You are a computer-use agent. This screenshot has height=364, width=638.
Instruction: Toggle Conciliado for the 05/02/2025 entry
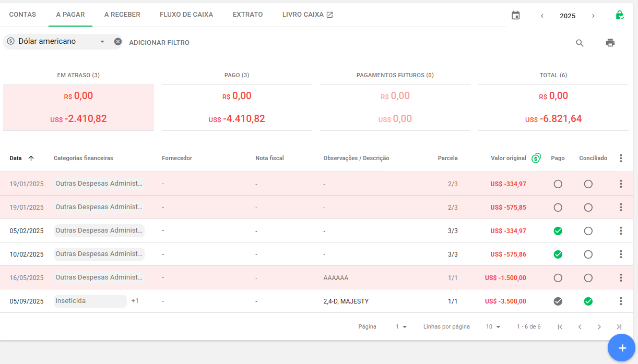[x=588, y=231]
